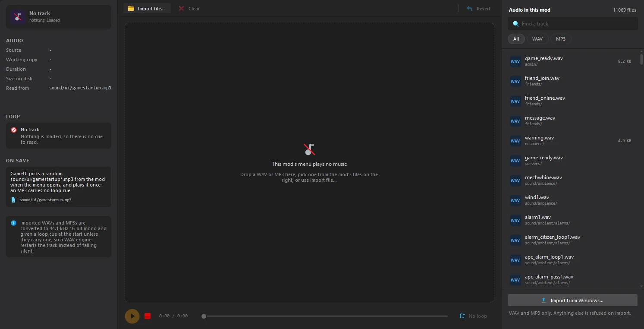
Task: Click the 0:00 / 0:00 time readout
Action: click(x=173, y=316)
